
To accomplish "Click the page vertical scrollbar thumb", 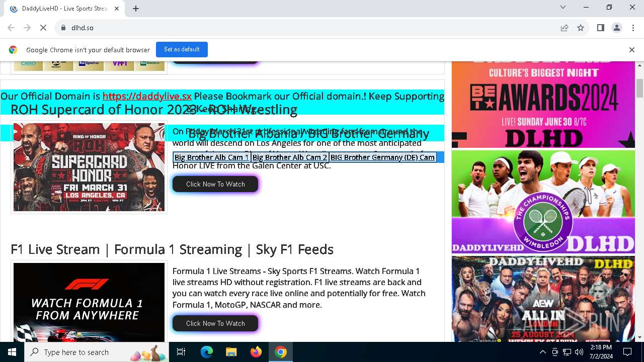I will click(639, 88).
